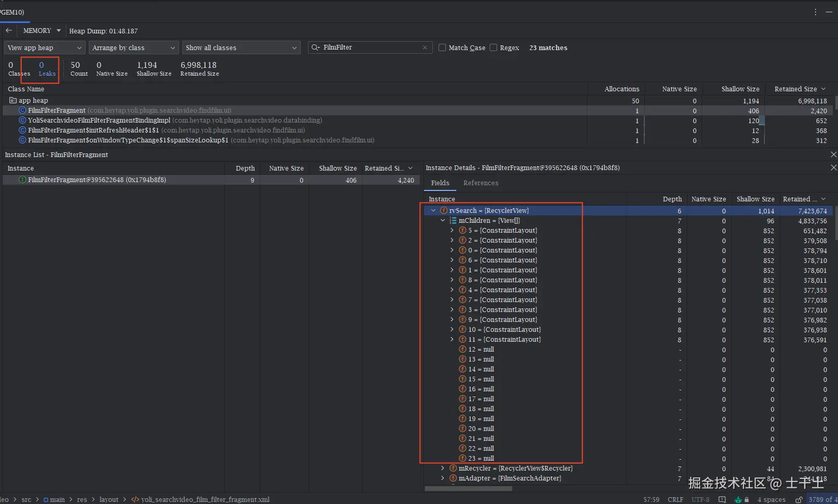The image size is (838, 504).
Task: Open the profiler kebab options menu
Action: pos(816,12)
